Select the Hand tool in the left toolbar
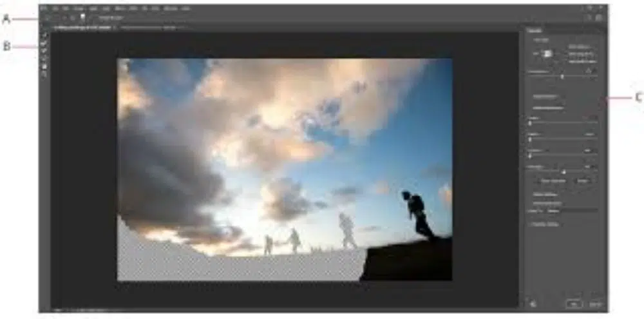Viewport: 644px width, 319px height. [x=44, y=66]
